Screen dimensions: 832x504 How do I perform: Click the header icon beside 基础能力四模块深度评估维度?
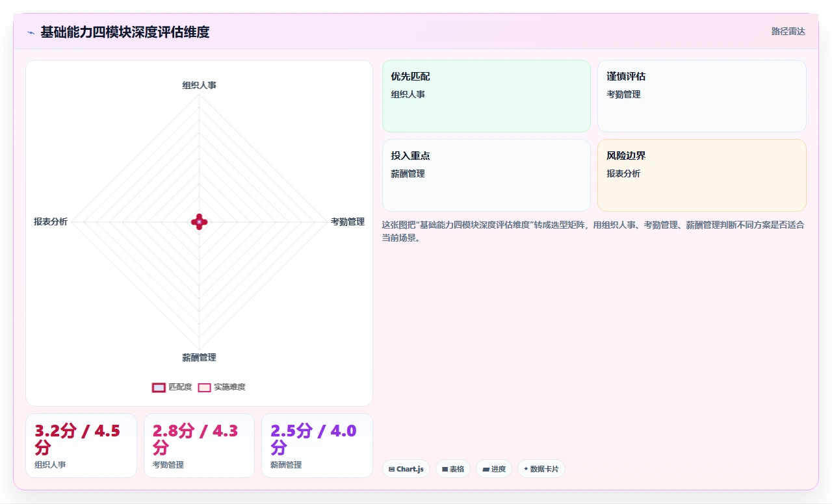[31, 32]
